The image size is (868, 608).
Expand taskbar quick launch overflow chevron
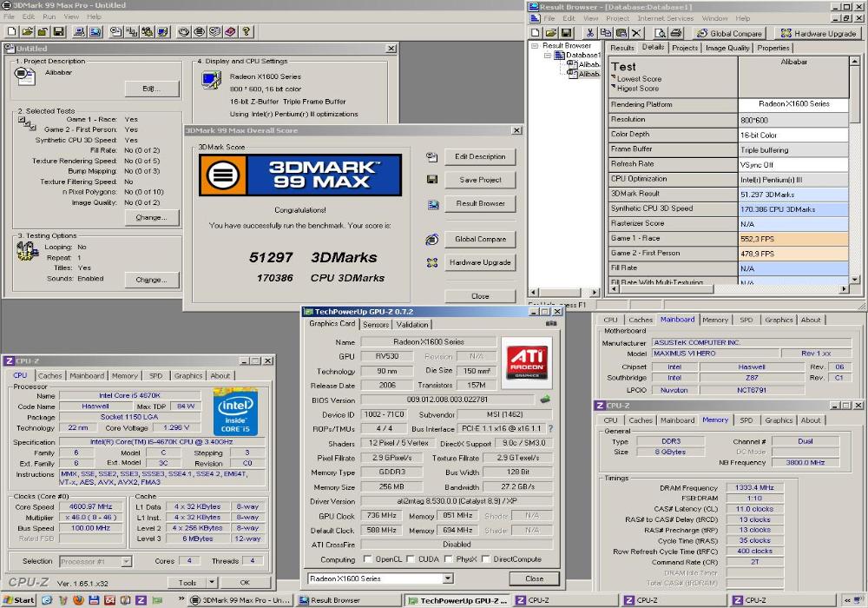pyautogui.click(x=181, y=599)
